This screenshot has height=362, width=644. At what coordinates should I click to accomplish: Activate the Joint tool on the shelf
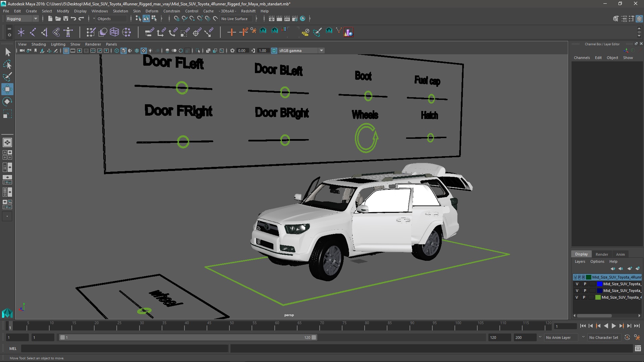[33, 32]
